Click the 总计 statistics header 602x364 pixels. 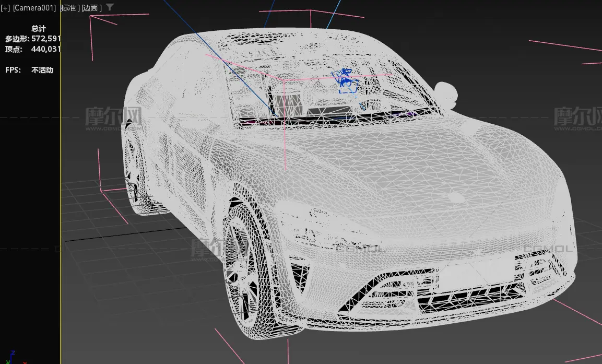pyautogui.click(x=39, y=28)
